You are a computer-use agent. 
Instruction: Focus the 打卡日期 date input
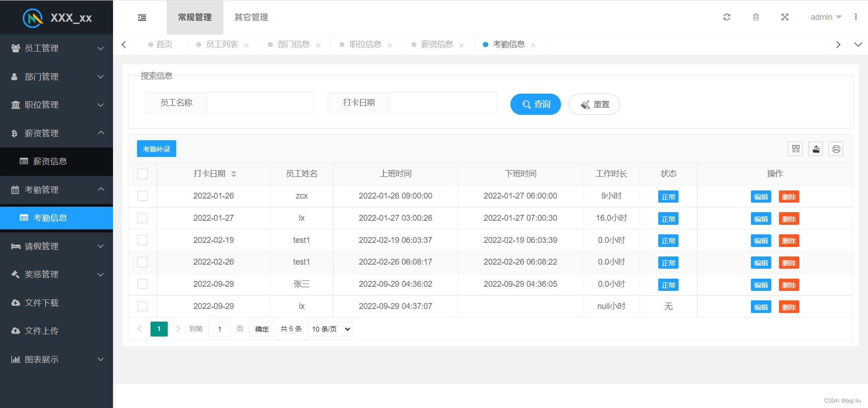[443, 103]
